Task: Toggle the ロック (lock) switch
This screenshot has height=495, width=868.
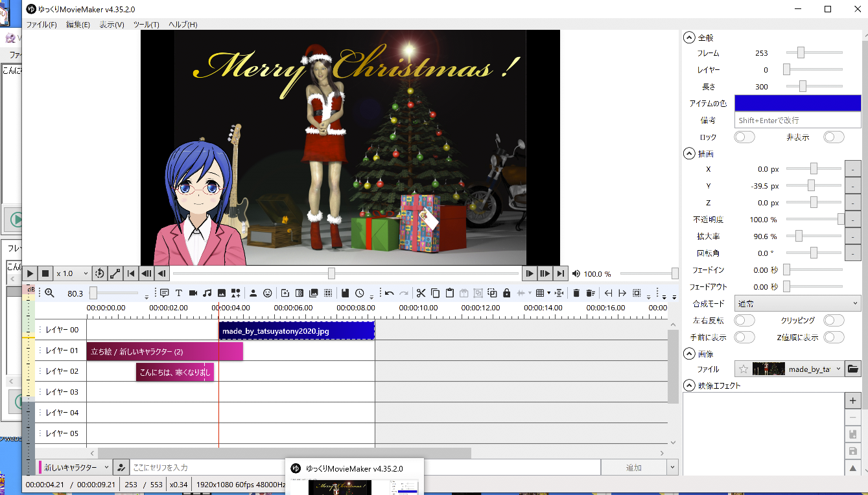Action: 744,137
